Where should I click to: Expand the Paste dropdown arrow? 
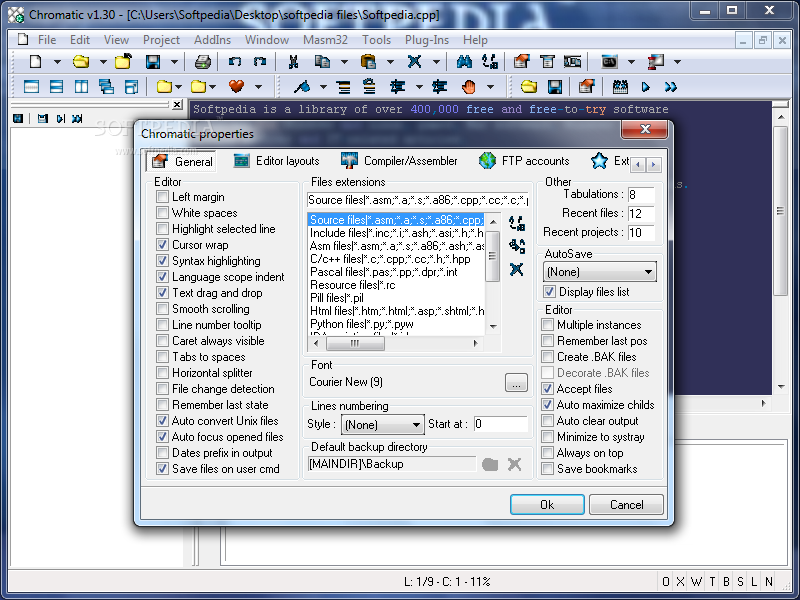point(390,62)
